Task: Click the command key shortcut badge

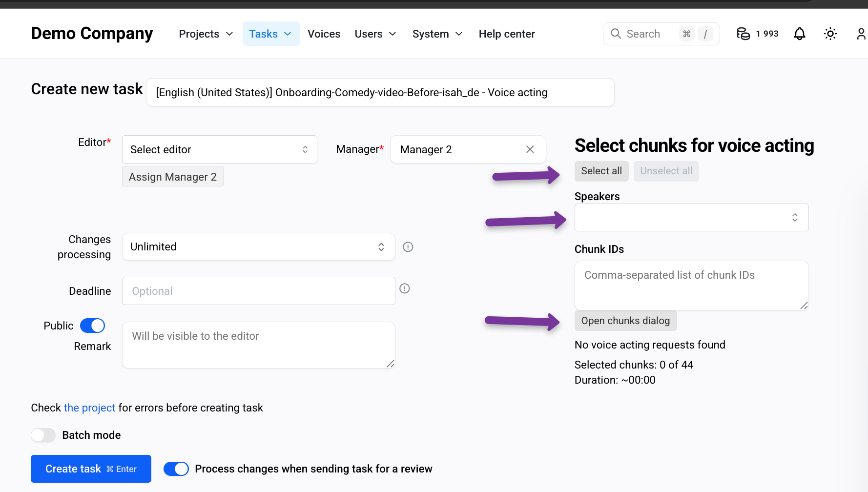Action: pyautogui.click(x=686, y=34)
